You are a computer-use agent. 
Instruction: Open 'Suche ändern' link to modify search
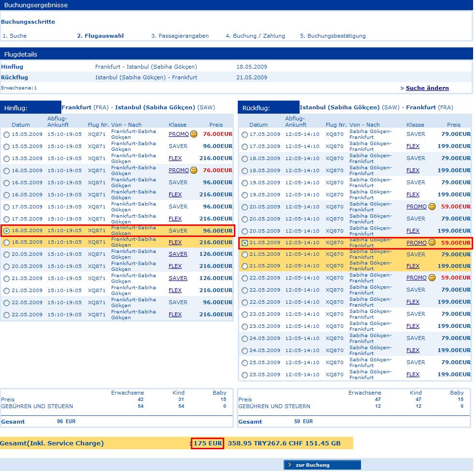(427, 88)
